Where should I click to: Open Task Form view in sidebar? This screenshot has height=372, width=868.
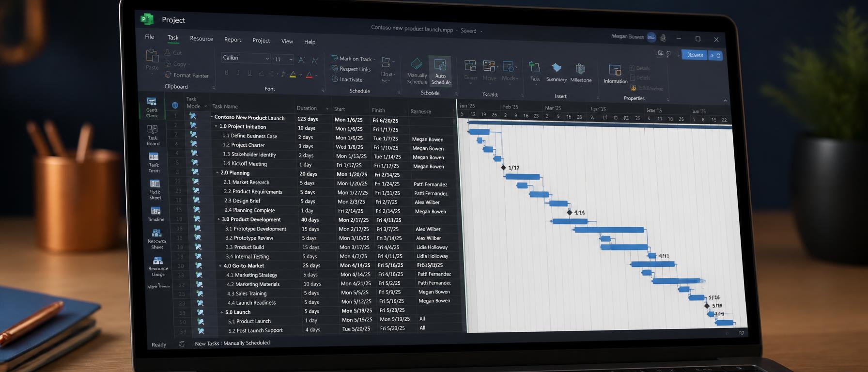pyautogui.click(x=154, y=162)
